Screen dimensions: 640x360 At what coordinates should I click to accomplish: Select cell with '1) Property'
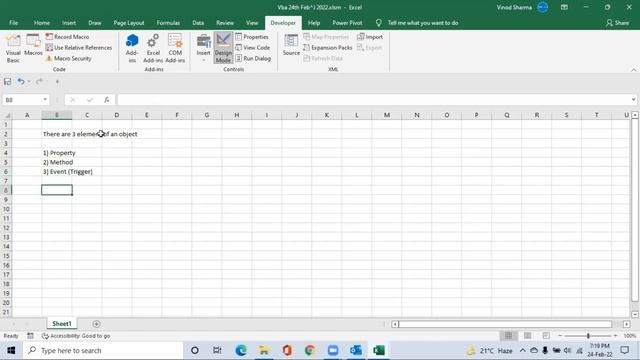coord(57,153)
